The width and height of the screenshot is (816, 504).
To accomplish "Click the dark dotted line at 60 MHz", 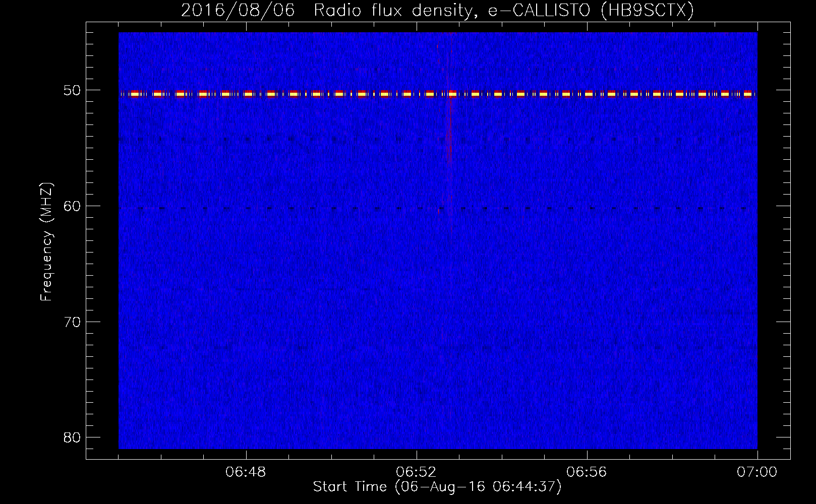I will 438,208.
